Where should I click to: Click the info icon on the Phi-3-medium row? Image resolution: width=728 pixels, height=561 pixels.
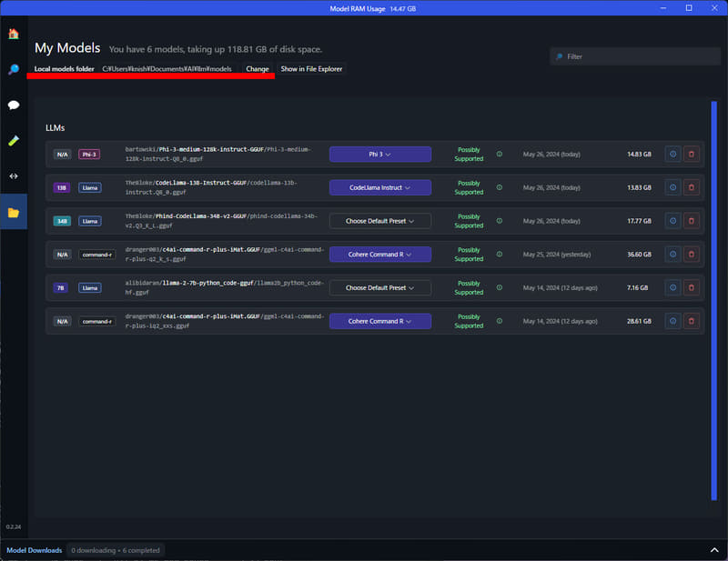pyautogui.click(x=672, y=154)
